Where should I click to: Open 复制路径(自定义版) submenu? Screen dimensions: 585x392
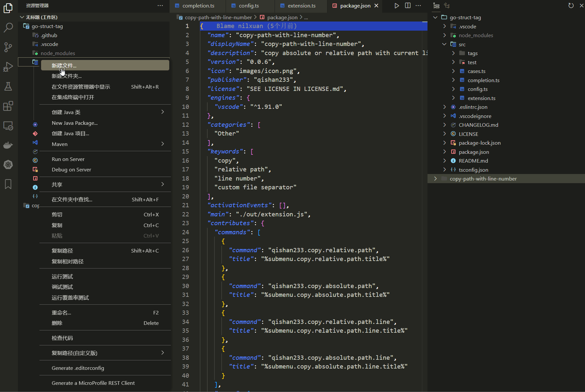[x=105, y=353]
